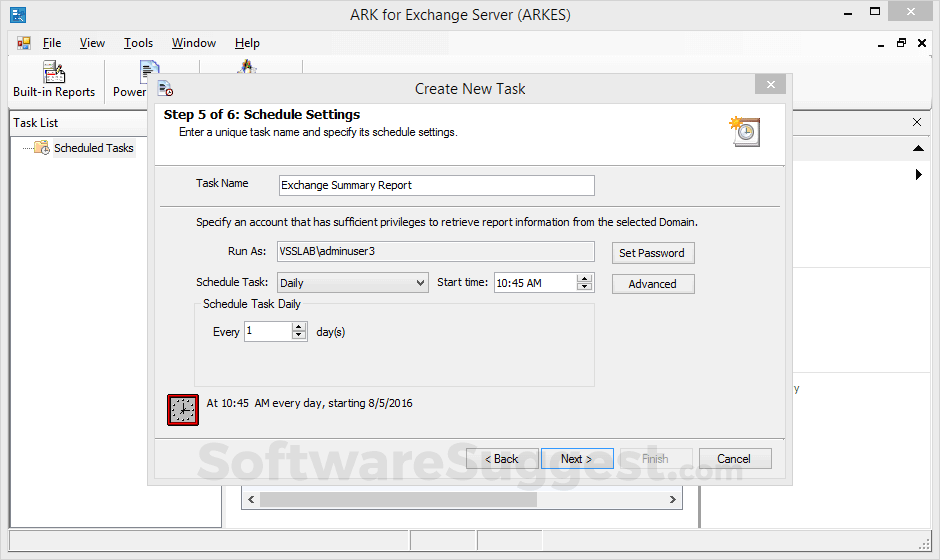Image resolution: width=940 pixels, height=560 pixels.
Task: Click the red clock schedule icon
Action: click(x=183, y=410)
